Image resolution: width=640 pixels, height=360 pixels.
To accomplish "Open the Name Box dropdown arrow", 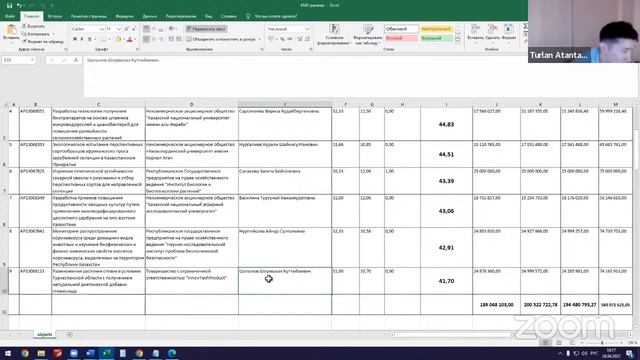I will 32,60.
